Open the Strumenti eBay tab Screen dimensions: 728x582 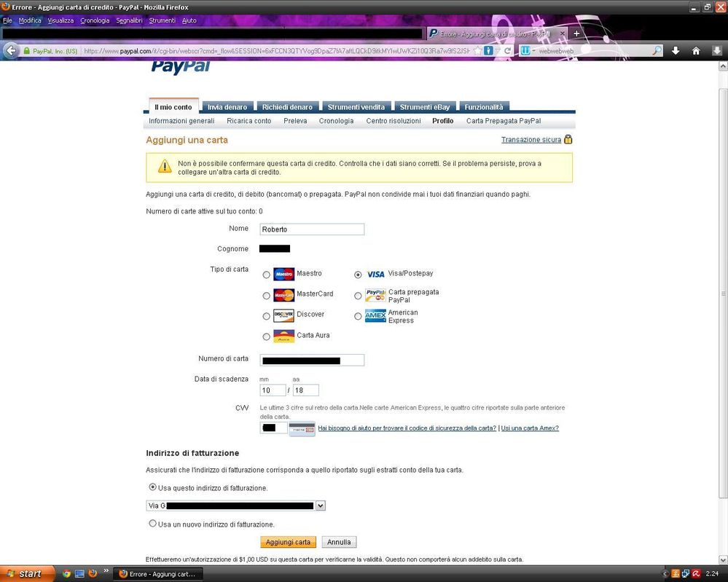pos(425,107)
